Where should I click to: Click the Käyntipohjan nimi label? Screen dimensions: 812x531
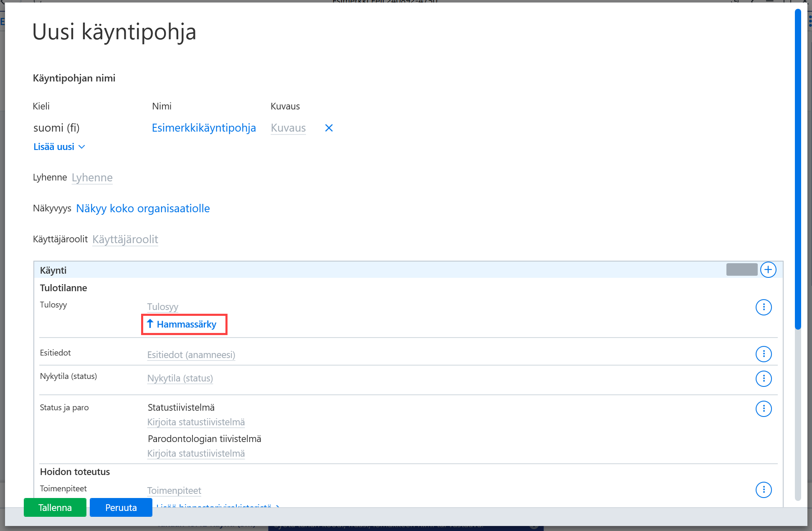[74, 78]
